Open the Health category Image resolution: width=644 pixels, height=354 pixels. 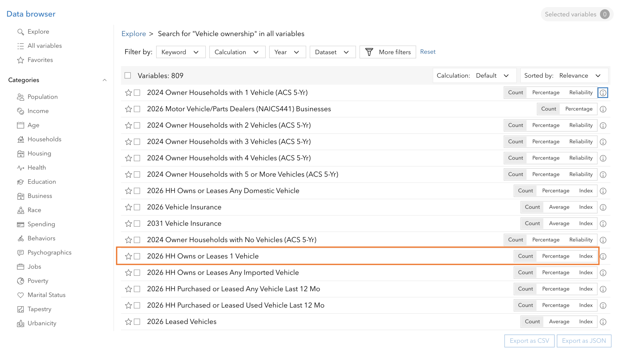(31, 167)
